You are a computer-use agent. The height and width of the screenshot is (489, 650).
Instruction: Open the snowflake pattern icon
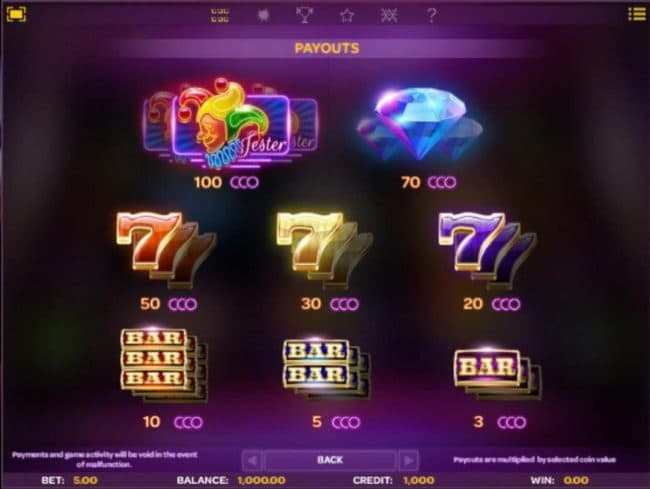point(389,16)
